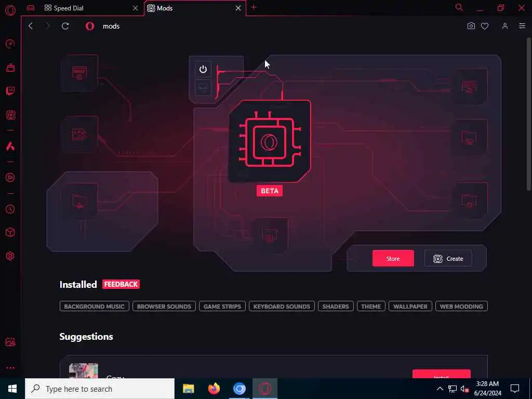Screen dimensions: 532x399
Task: Take a snapshot with the camera icon
Action: point(471,26)
